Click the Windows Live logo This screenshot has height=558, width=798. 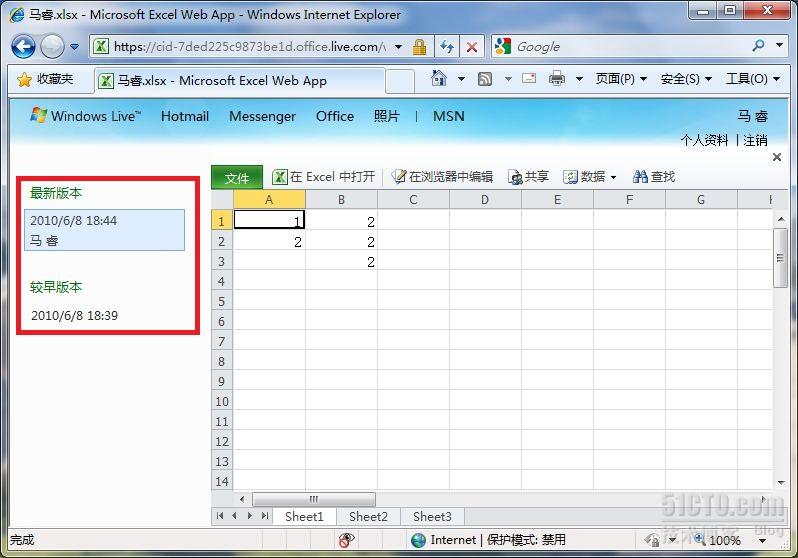(x=85, y=116)
